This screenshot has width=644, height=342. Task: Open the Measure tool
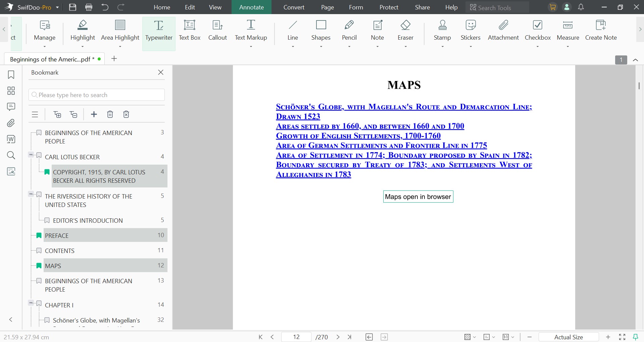click(568, 31)
